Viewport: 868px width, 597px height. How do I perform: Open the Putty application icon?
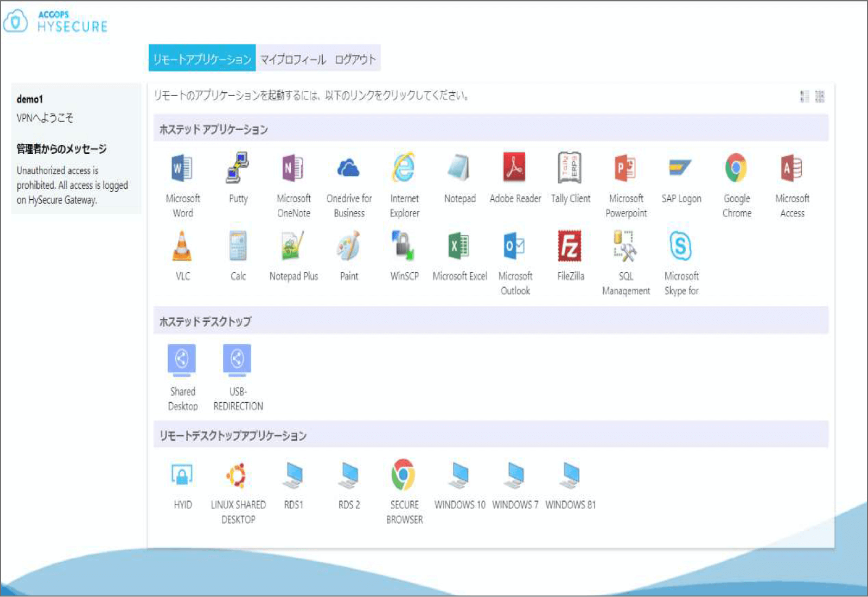coord(238,168)
